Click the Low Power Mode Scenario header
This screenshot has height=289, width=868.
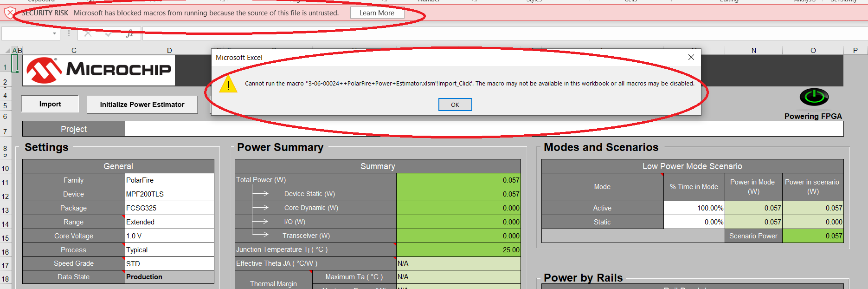pos(692,166)
